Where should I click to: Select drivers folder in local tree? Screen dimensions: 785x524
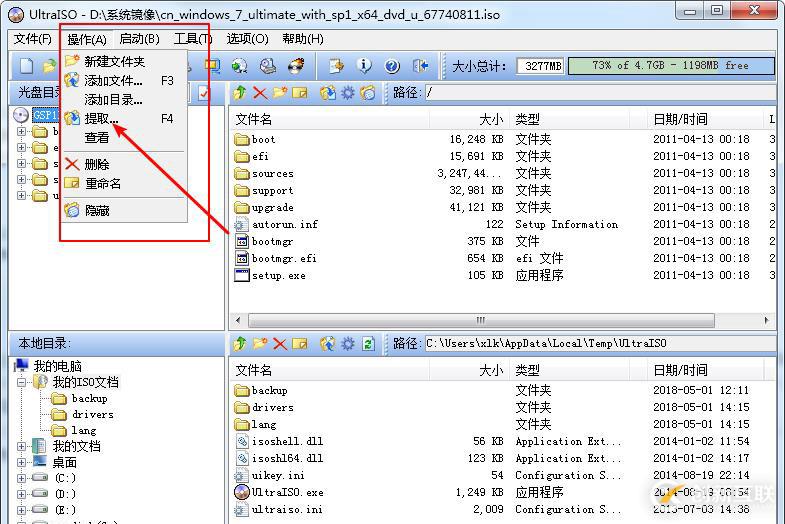click(83, 414)
